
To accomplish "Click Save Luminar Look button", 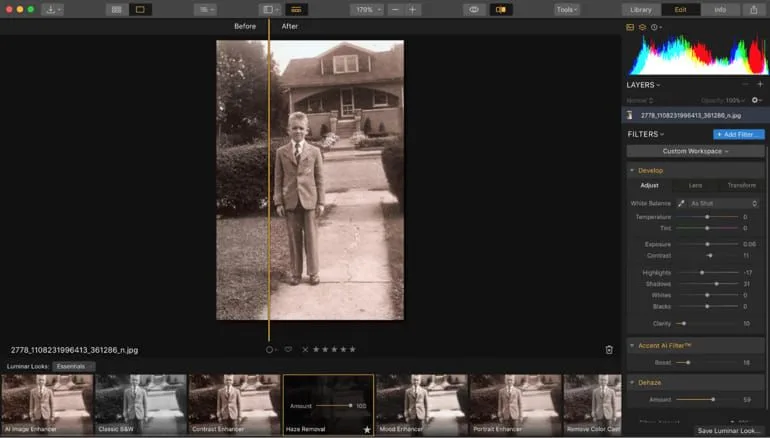I will click(728, 431).
